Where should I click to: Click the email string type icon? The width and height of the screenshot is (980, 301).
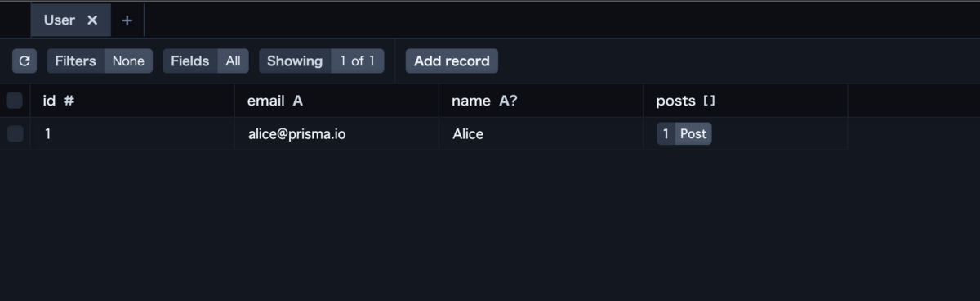297,101
